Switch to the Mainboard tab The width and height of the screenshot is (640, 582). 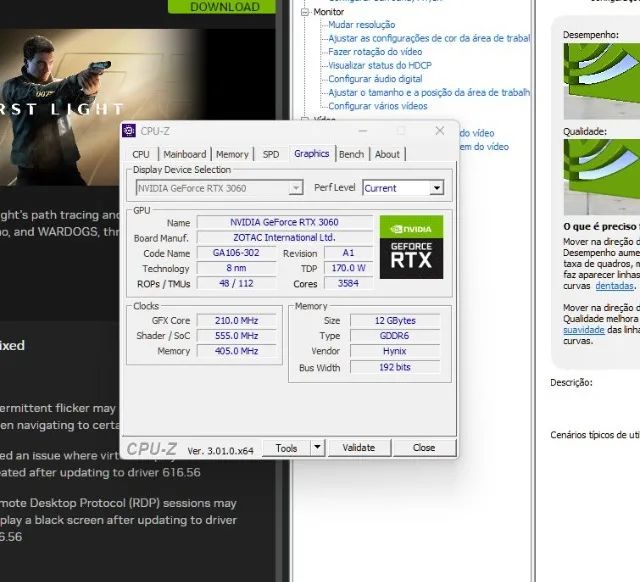pyautogui.click(x=184, y=154)
